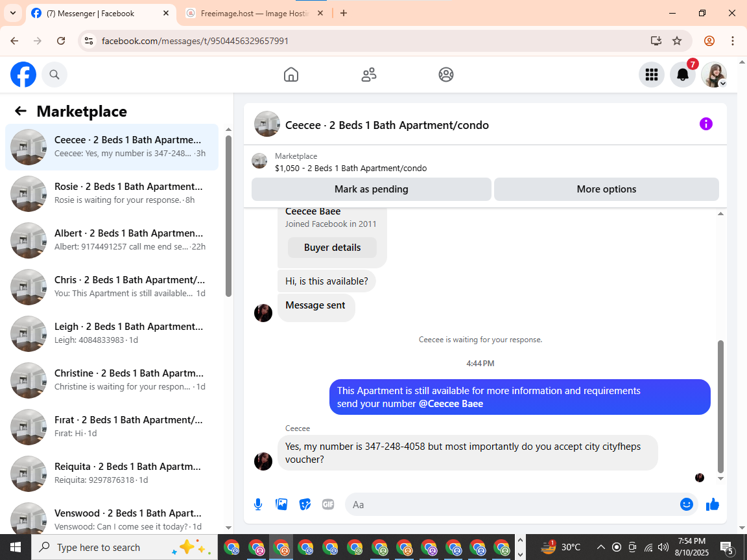Click the Facebook search magnifier icon
Image resolution: width=747 pixels, height=560 pixels.
point(54,75)
